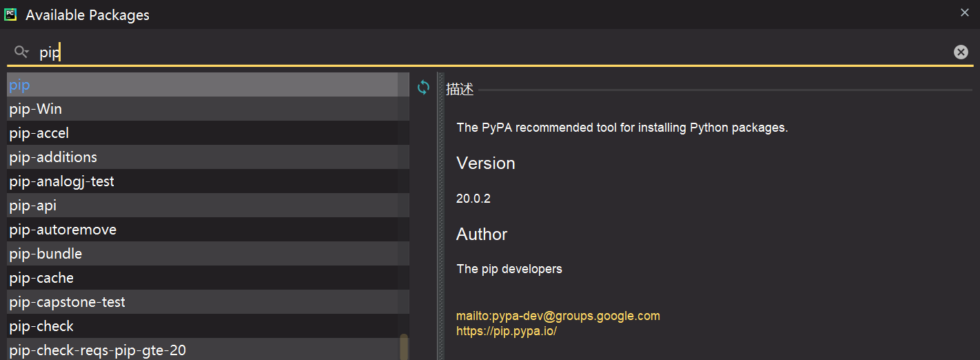Click the reload packages list icon
This screenshot has width=980, height=360.
[x=423, y=88]
